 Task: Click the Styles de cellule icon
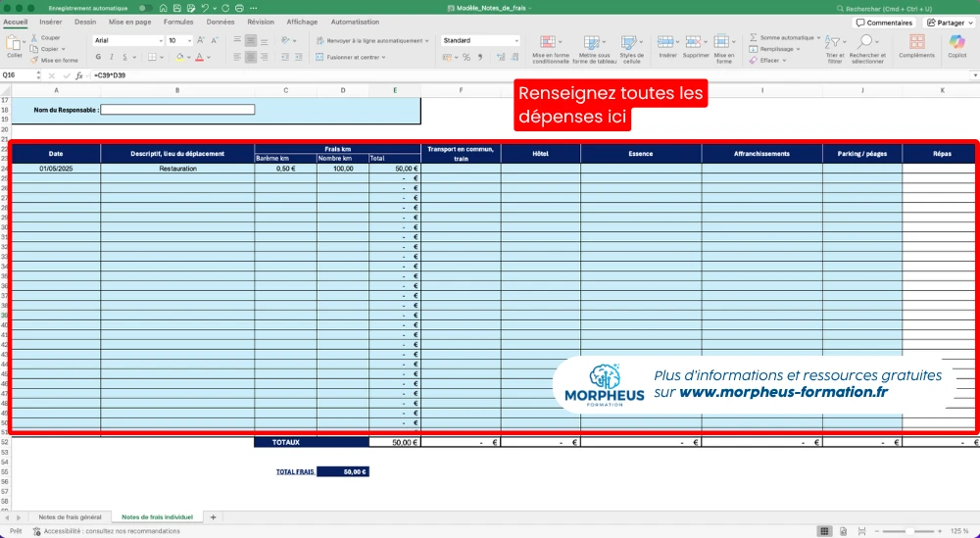point(629,42)
